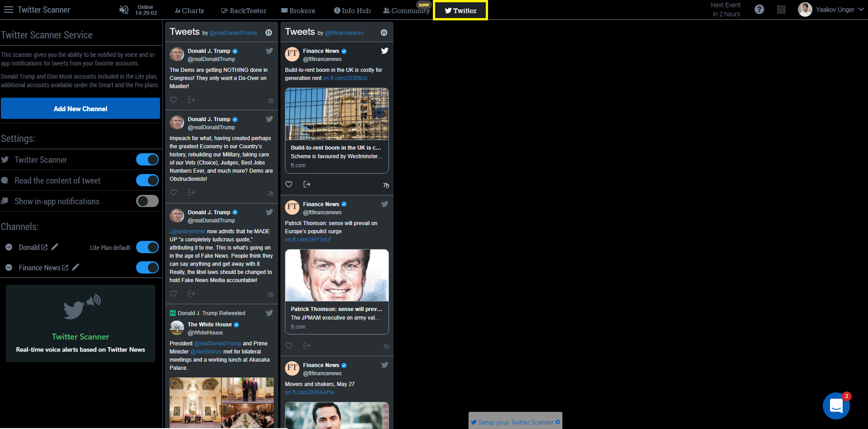Open the @ianbremmer mention link

click(188, 231)
